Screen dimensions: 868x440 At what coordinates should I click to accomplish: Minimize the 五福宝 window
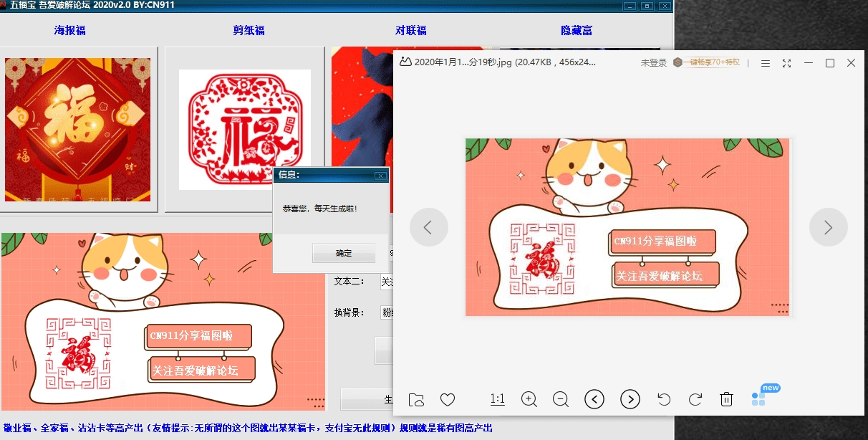630,6
